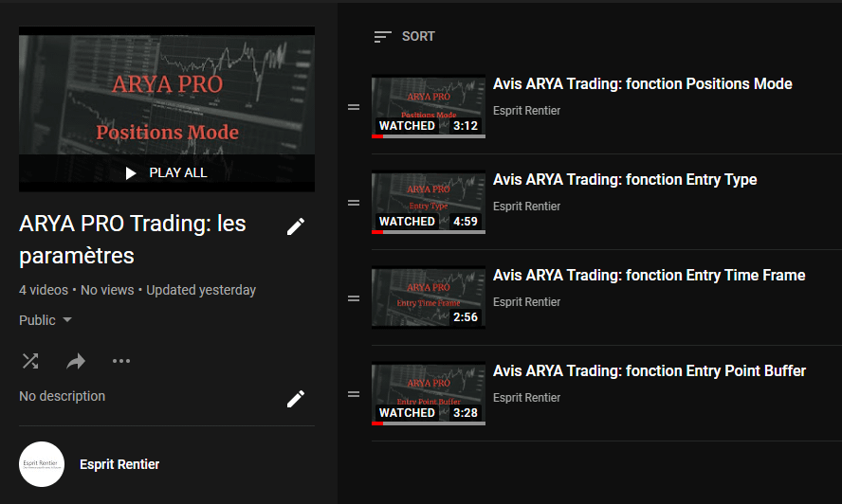Edit the playlist description with the pencil icon

click(x=295, y=399)
